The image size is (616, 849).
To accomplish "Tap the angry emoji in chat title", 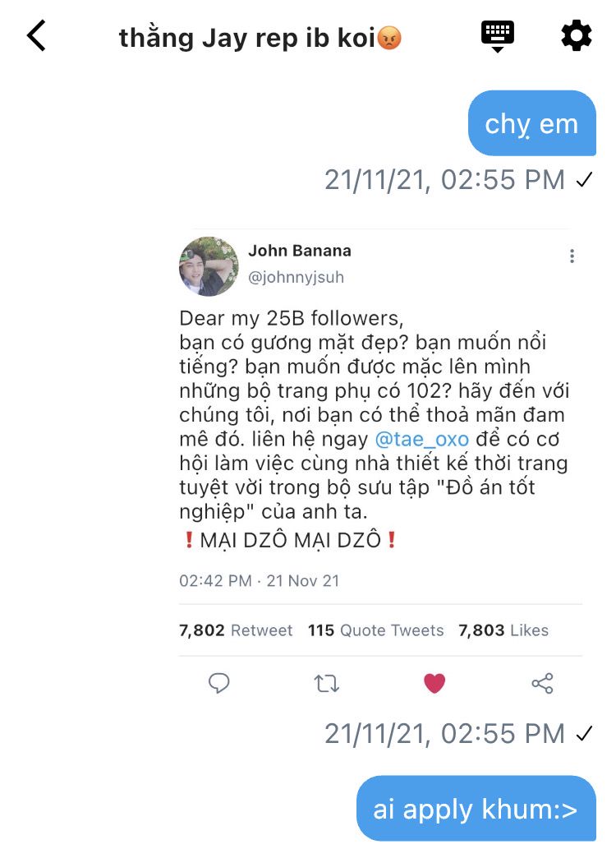I will click(x=389, y=39).
